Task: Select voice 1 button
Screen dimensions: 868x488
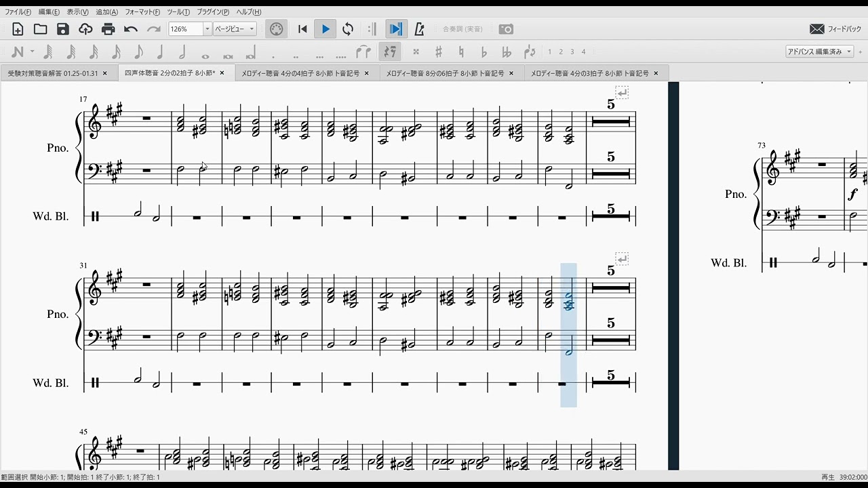Action: [549, 52]
